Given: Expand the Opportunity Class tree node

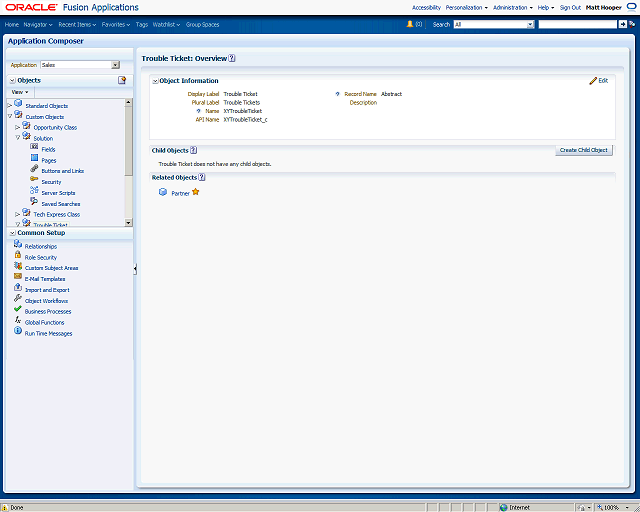Looking at the screenshot, I should [18, 127].
